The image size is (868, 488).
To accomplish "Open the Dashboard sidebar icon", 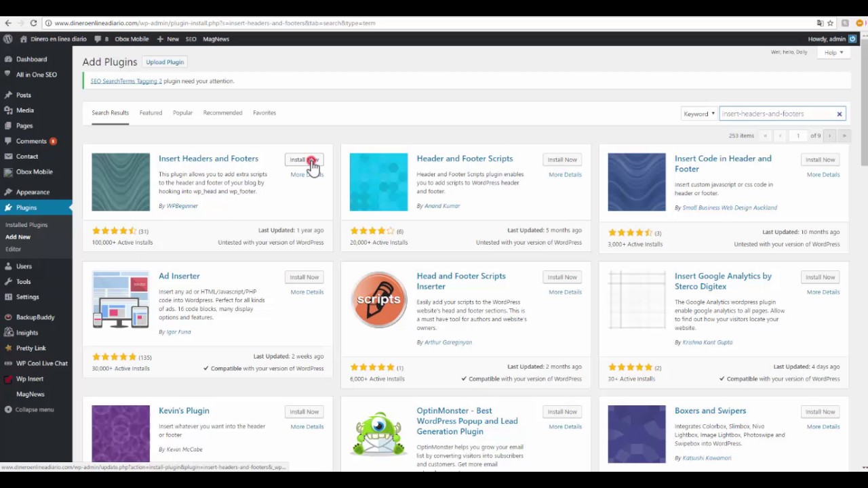I will pos(8,59).
